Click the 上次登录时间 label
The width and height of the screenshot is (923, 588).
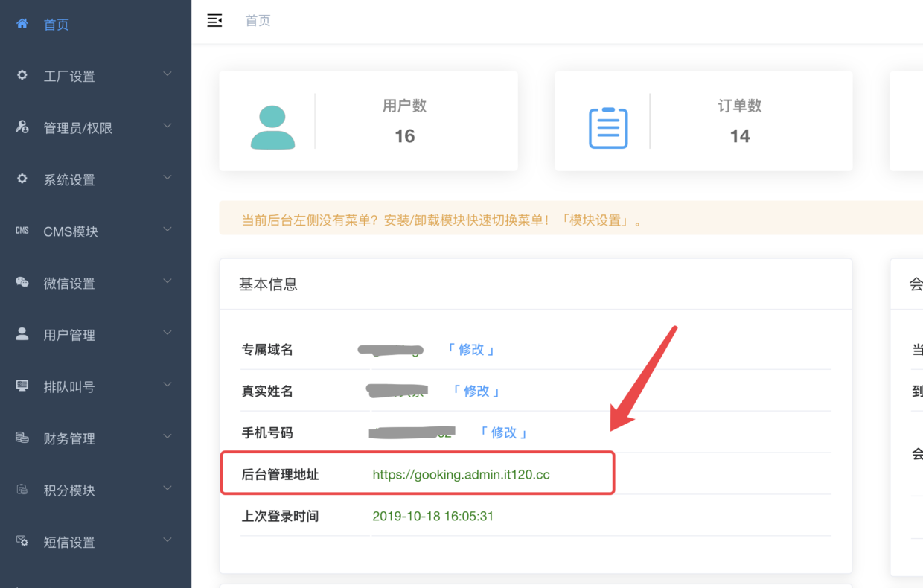pos(280,517)
